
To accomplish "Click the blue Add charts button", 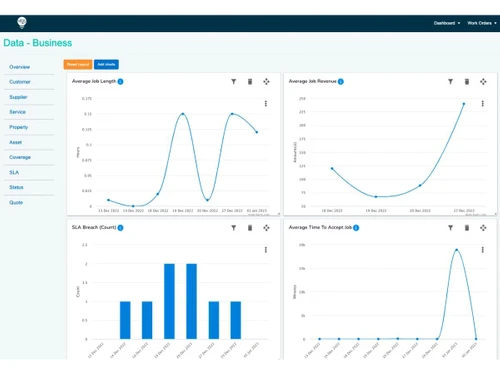I will pyautogui.click(x=106, y=64).
